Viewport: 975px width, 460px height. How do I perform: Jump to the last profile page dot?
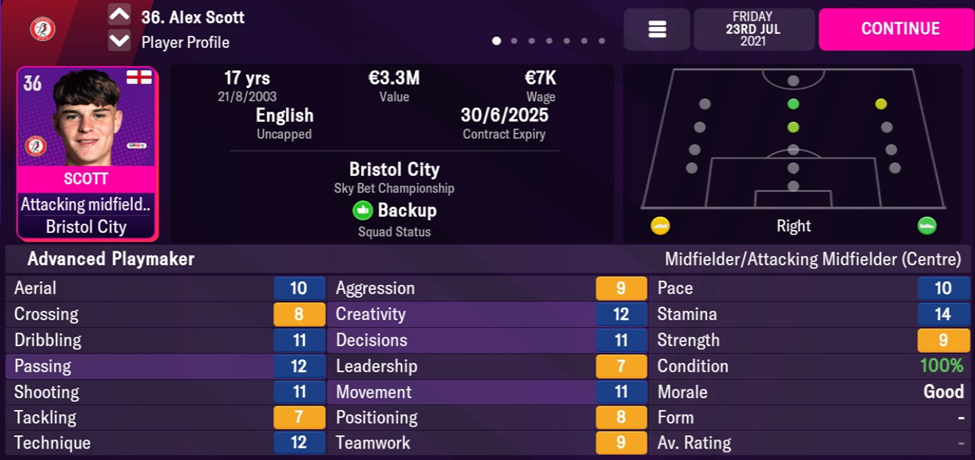[x=601, y=42]
